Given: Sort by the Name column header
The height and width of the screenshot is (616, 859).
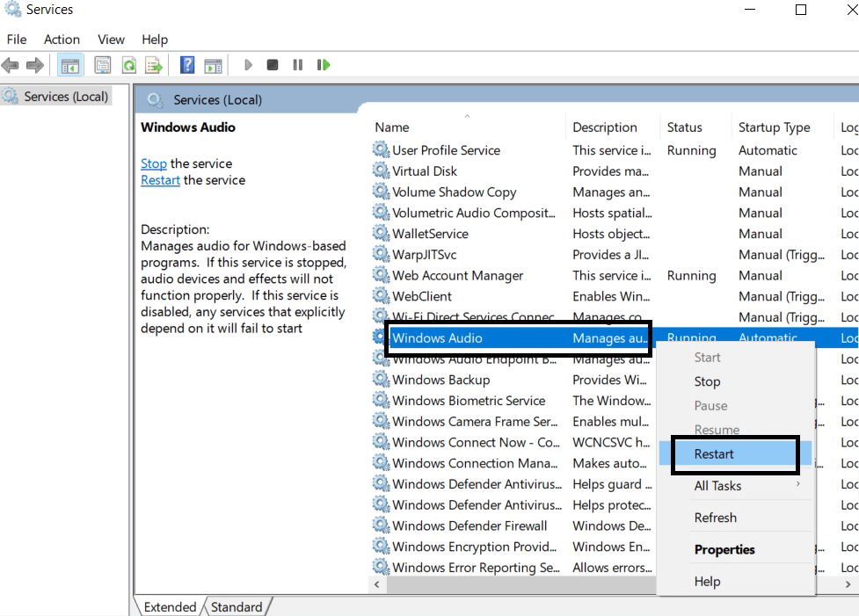Looking at the screenshot, I should coord(467,127).
